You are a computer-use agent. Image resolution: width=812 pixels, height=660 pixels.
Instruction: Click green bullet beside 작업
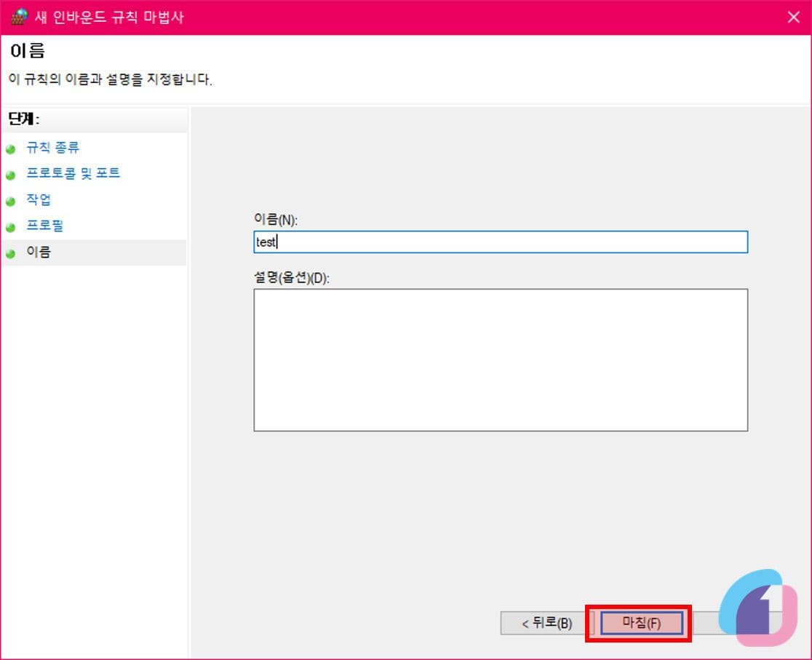pos(10,202)
